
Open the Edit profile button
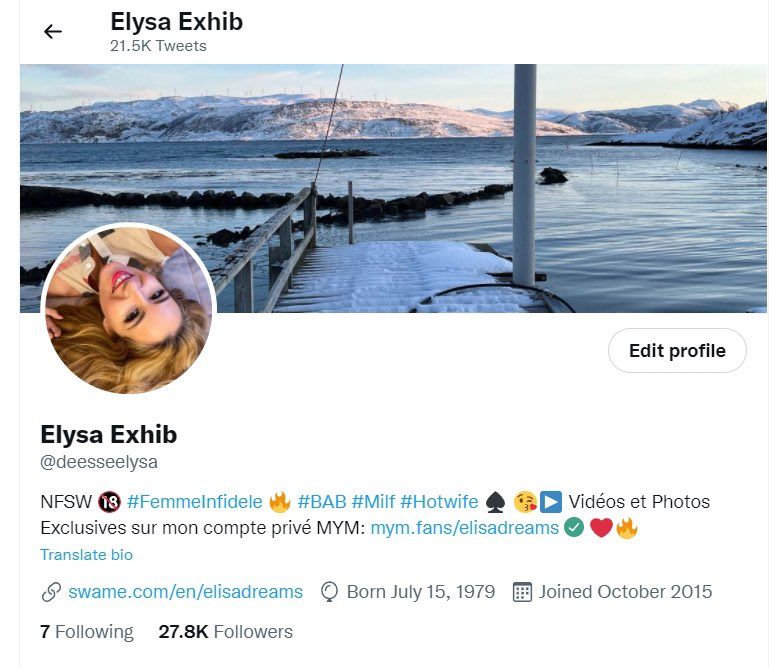(677, 350)
